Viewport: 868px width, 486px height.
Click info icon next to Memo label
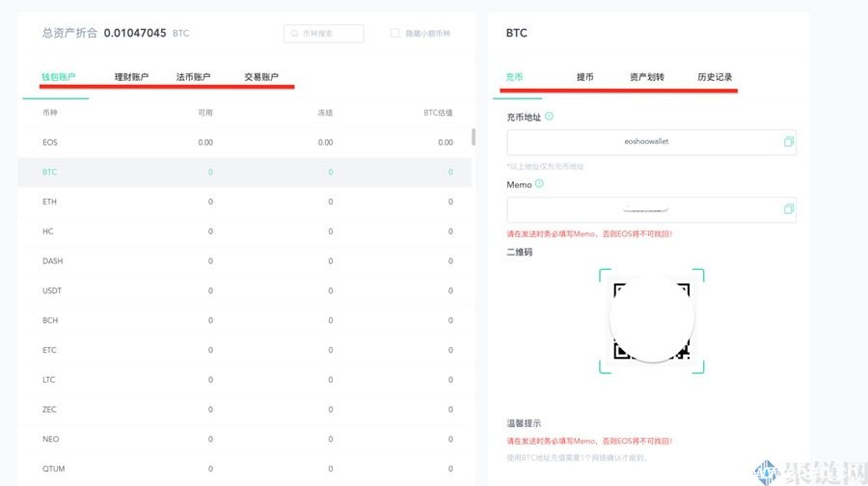[x=539, y=184]
